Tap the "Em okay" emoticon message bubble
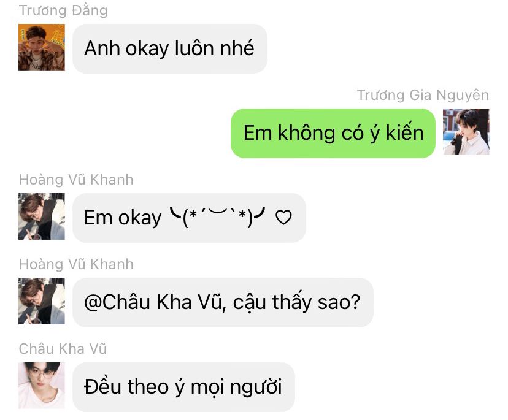The image size is (508, 420). [189, 218]
